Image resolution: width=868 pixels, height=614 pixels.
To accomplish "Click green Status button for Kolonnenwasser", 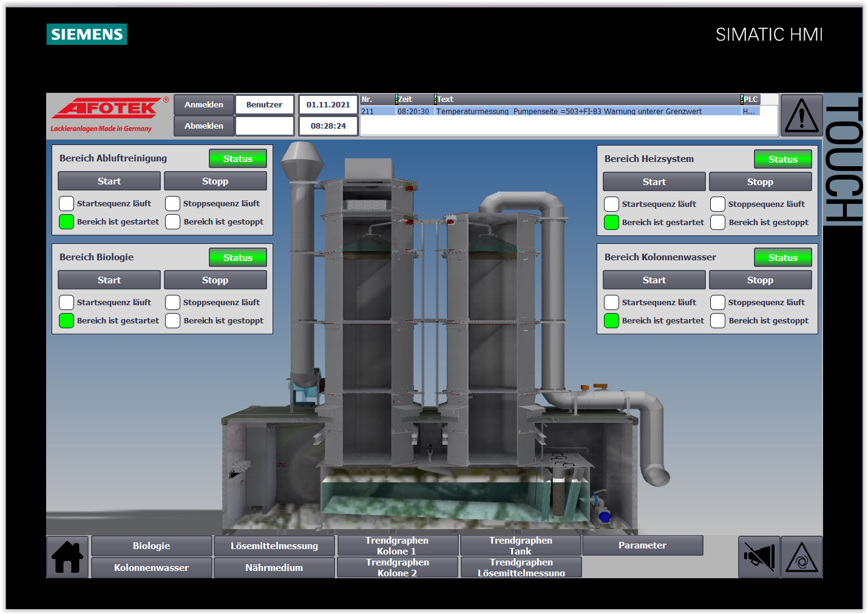I will pos(782,258).
